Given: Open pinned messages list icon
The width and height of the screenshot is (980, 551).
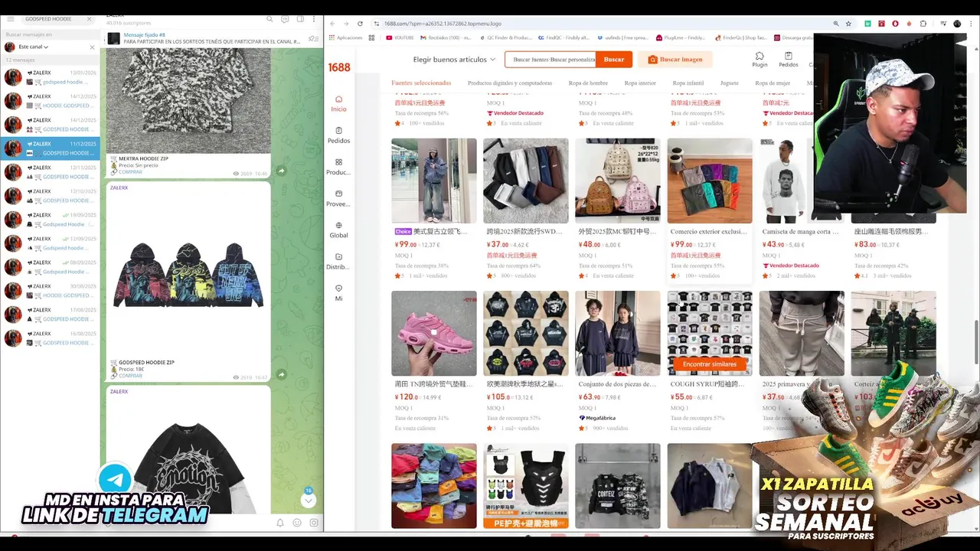Looking at the screenshot, I should [312, 38].
